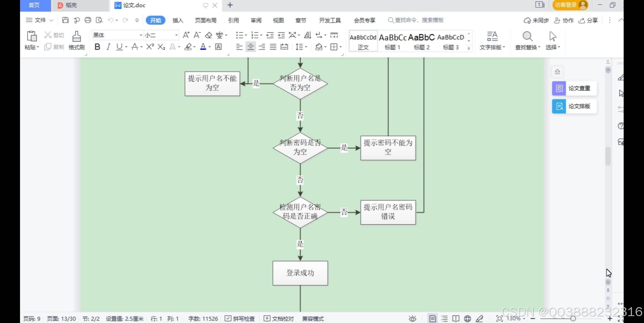Apply the Heading 2 style
The width and height of the screenshot is (644, 323).
click(421, 41)
